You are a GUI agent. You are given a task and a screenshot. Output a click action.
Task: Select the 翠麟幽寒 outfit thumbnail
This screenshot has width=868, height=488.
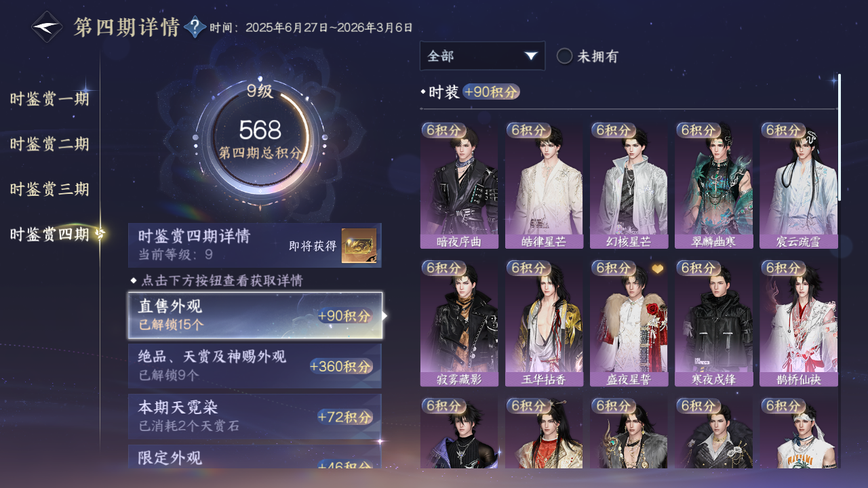(713, 186)
